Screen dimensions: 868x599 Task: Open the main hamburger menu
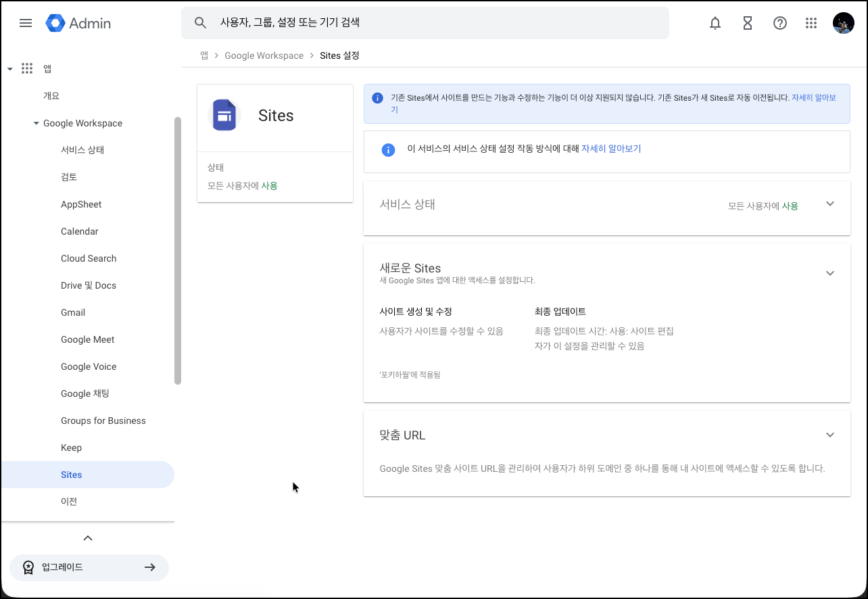(x=26, y=23)
